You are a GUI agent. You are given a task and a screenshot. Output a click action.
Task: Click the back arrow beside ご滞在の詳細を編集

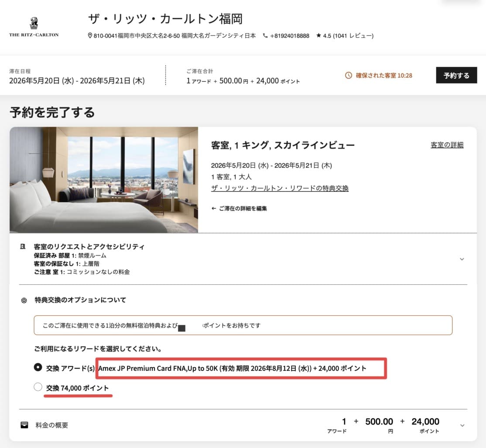point(213,209)
